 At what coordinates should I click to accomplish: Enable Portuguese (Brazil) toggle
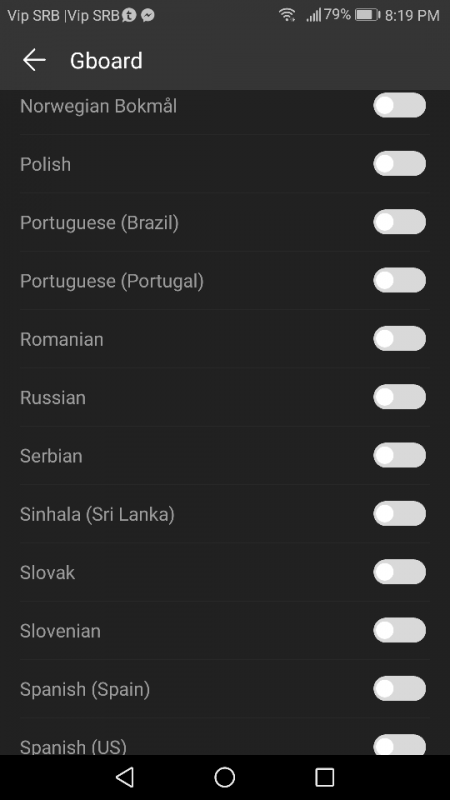point(399,222)
